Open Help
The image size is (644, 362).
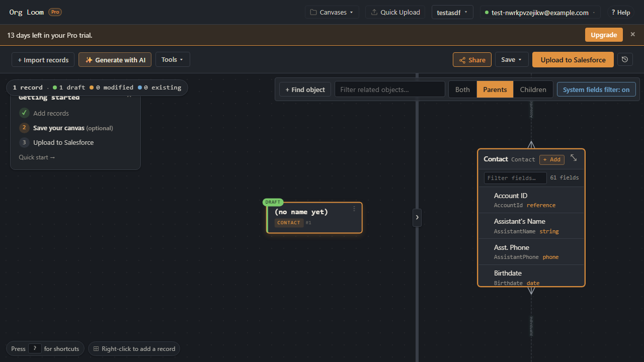[621, 13]
